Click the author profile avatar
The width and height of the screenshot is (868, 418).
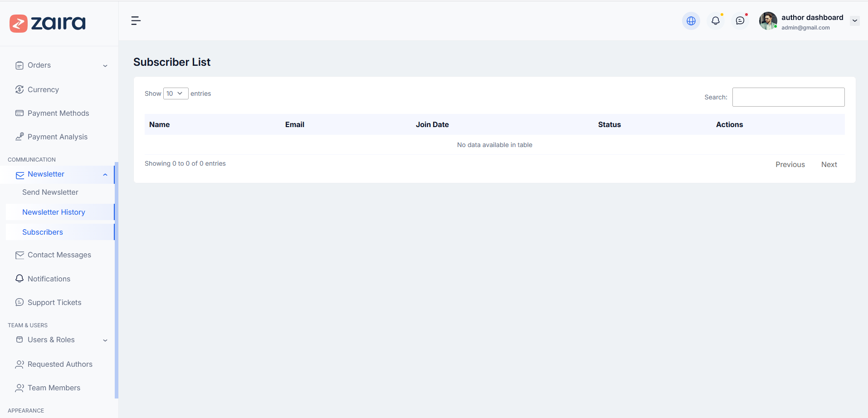pos(768,21)
